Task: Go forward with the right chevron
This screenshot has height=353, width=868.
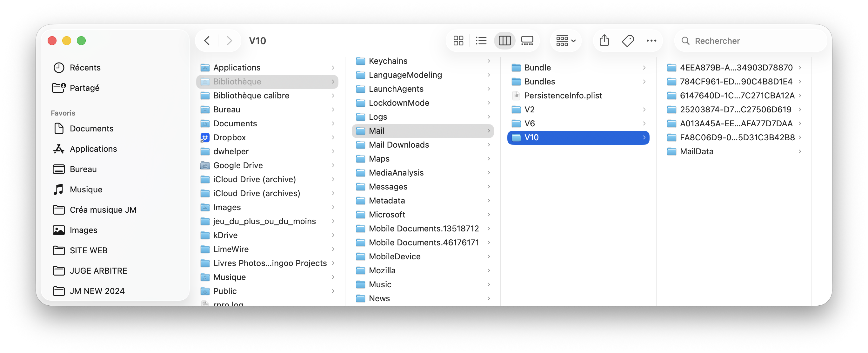Action: coord(230,41)
